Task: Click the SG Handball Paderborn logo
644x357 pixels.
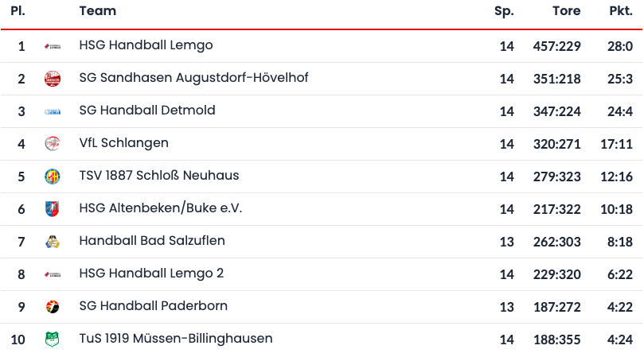Action: 53,307
